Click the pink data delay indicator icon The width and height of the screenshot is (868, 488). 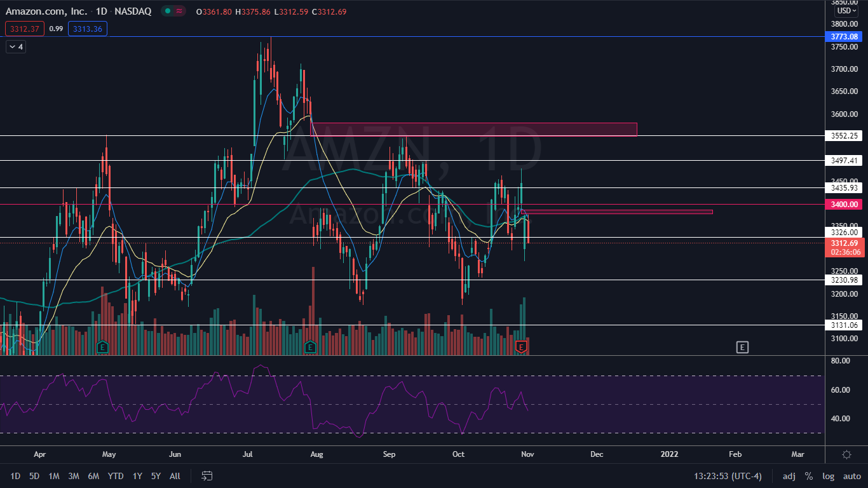pyautogui.click(x=179, y=11)
